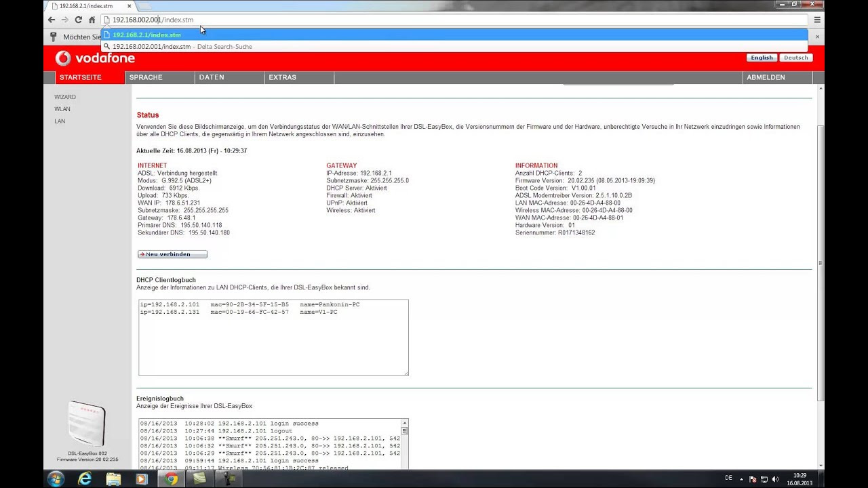Screen dimensions: 868x488
Task: Open Windows Explorer folder in the taskbar
Action: 113,479
